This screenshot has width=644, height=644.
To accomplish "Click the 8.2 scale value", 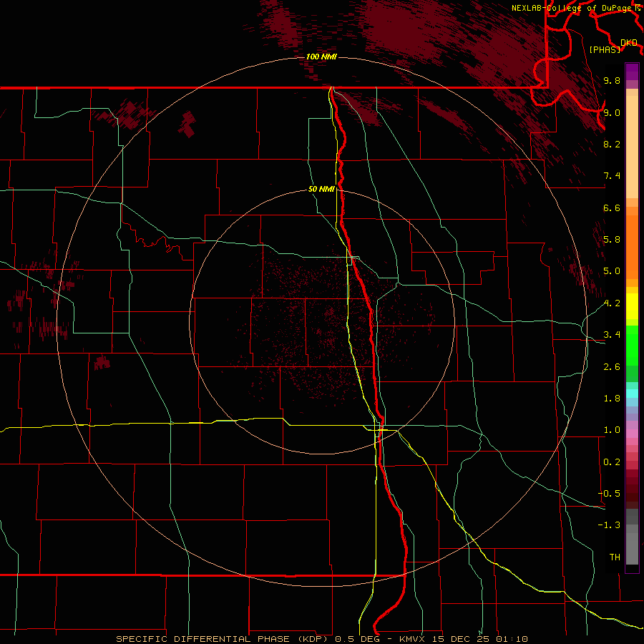I will click(612, 144).
